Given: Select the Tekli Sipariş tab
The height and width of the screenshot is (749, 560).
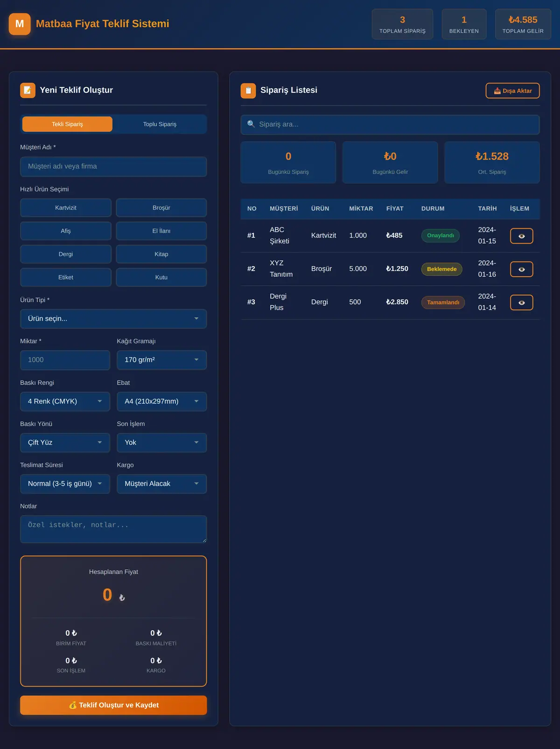Looking at the screenshot, I should [67, 124].
